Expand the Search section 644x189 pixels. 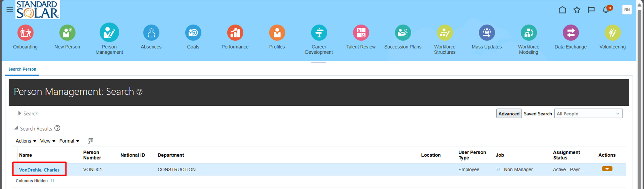(x=20, y=113)
